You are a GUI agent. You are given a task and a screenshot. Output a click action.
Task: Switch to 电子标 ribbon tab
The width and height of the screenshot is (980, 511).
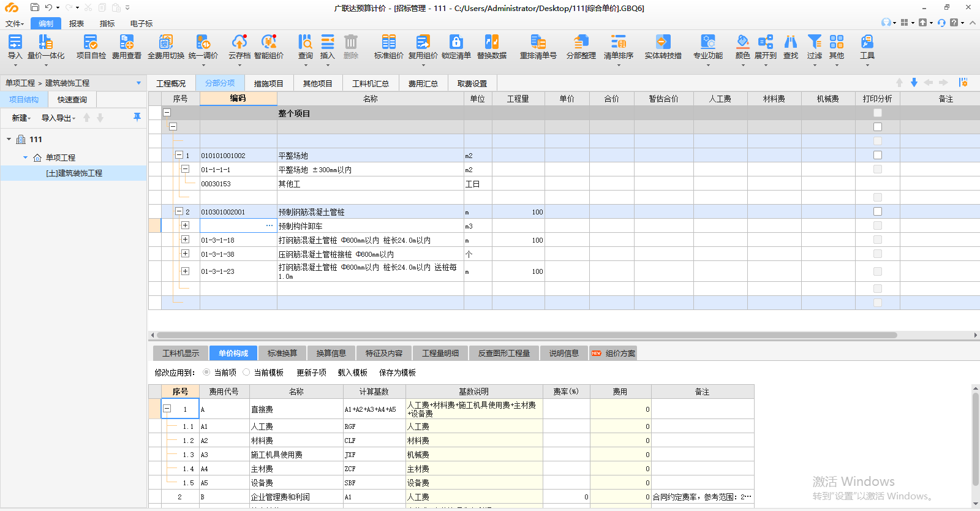pos(141,24)
